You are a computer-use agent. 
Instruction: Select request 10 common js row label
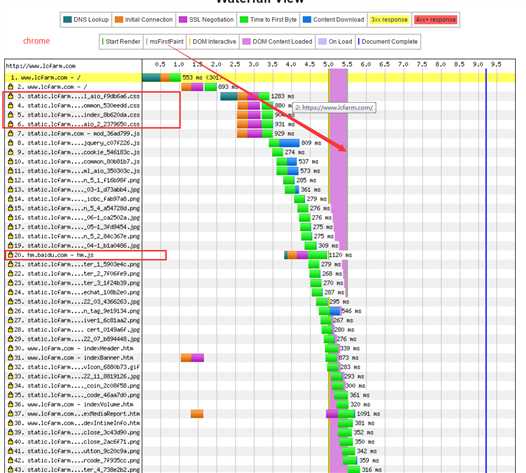click(x=77, y=162)
